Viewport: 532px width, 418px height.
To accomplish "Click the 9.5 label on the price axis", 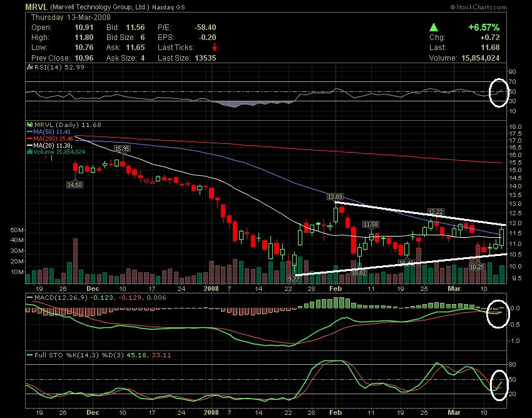I will click(x=517, y=278).
